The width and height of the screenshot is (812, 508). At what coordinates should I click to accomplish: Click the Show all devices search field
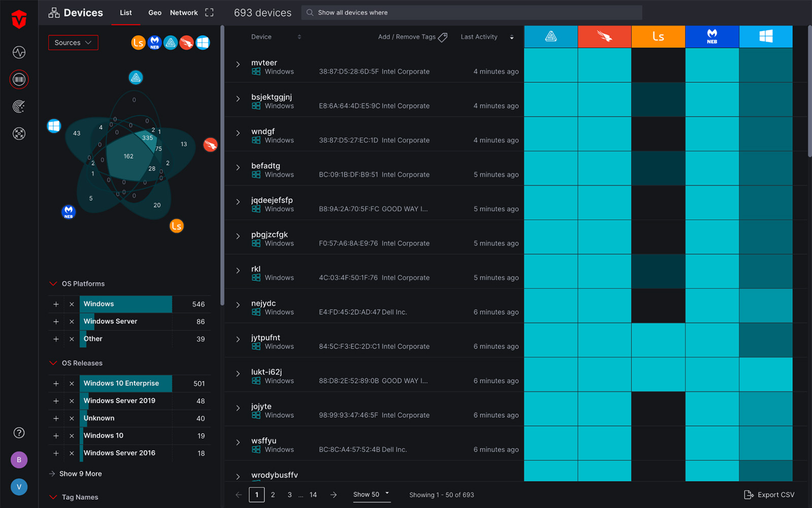point(472,13)
